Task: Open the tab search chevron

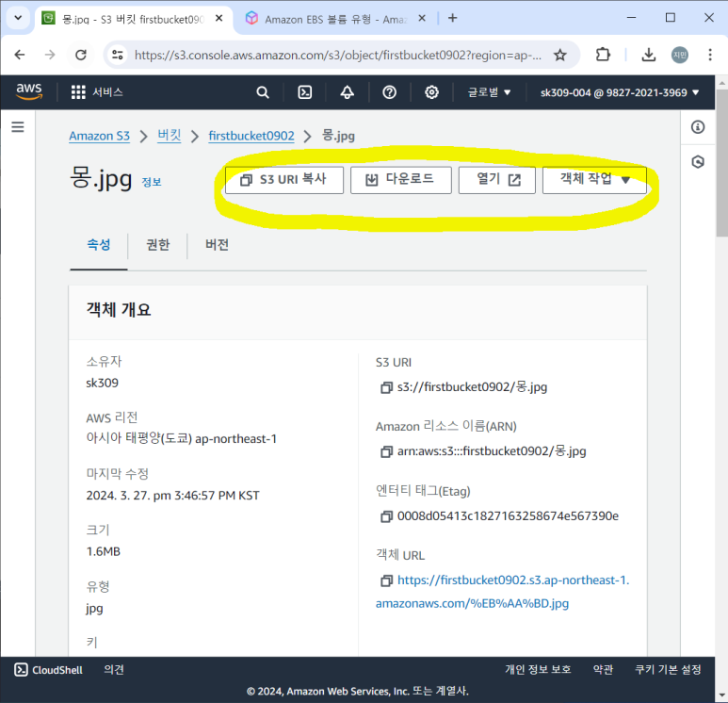Action: (18, 18)
